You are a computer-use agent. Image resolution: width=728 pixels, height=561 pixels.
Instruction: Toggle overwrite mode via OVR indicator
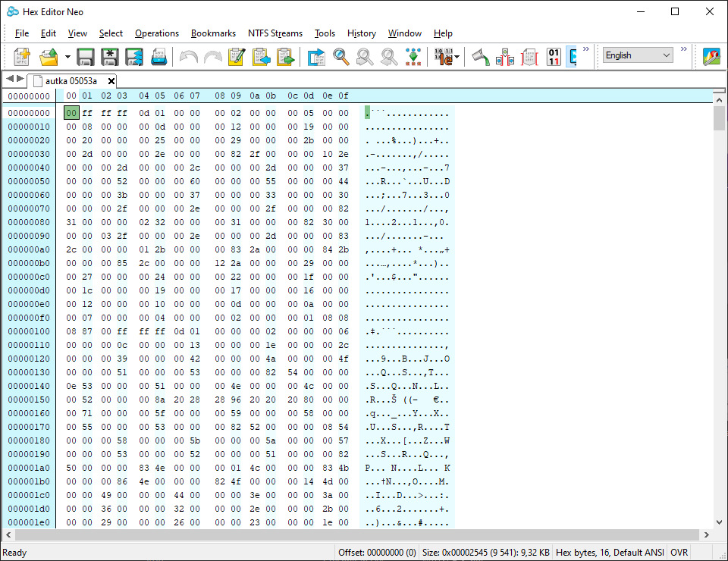point(679,552)
